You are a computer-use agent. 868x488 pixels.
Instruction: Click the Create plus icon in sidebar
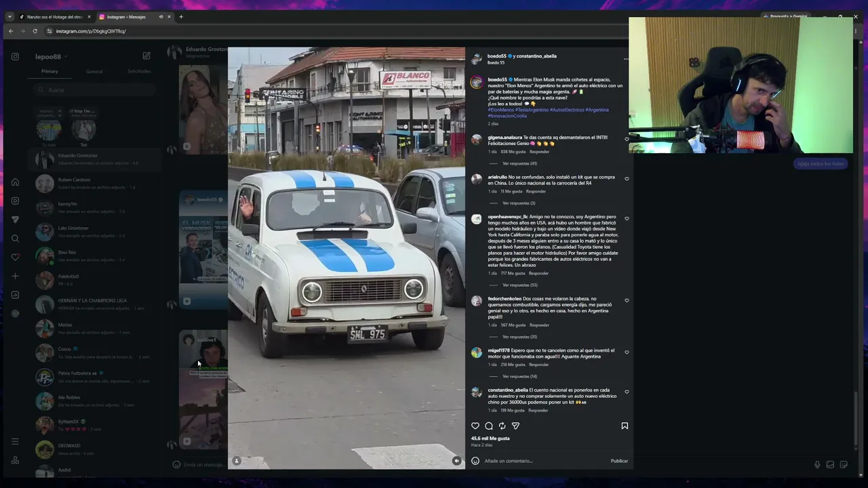pyautogui.click(x=15, y=276)
